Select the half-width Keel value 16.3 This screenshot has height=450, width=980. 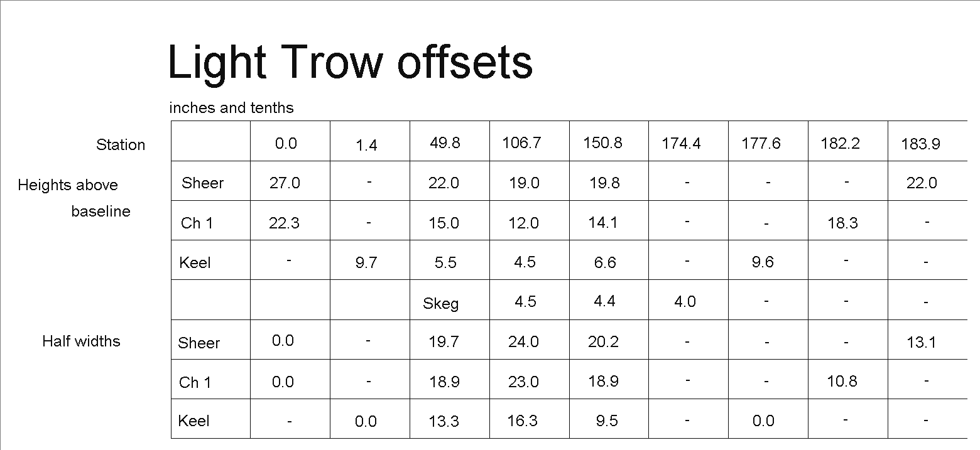click(522, 421)
